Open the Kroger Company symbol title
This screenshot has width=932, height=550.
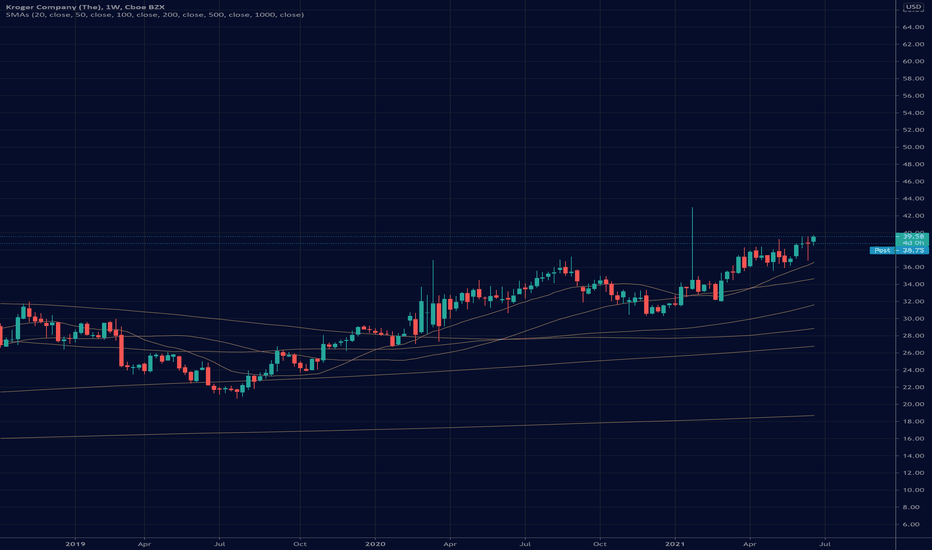85,7
